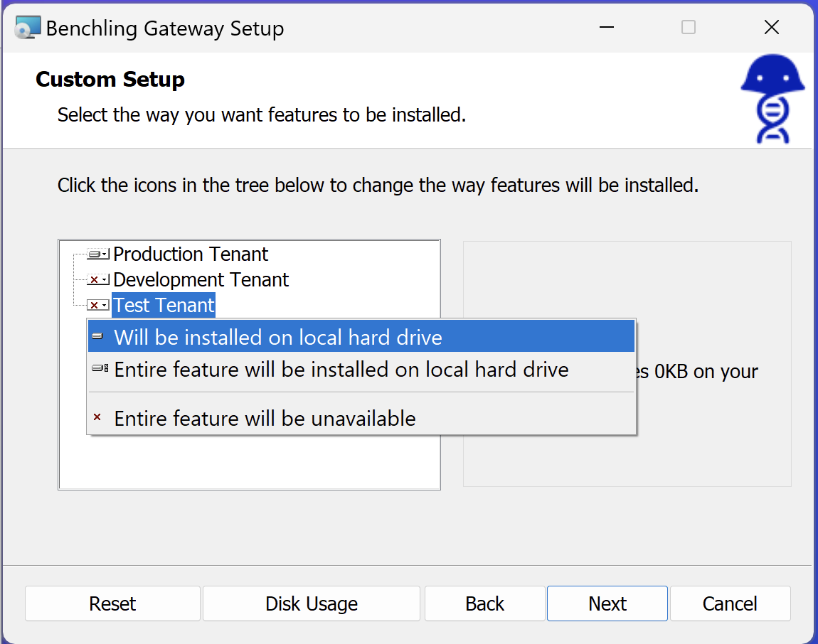Select the Development Tenant tree item
Screen dimensions: 818x644
(x=201, y=280)
